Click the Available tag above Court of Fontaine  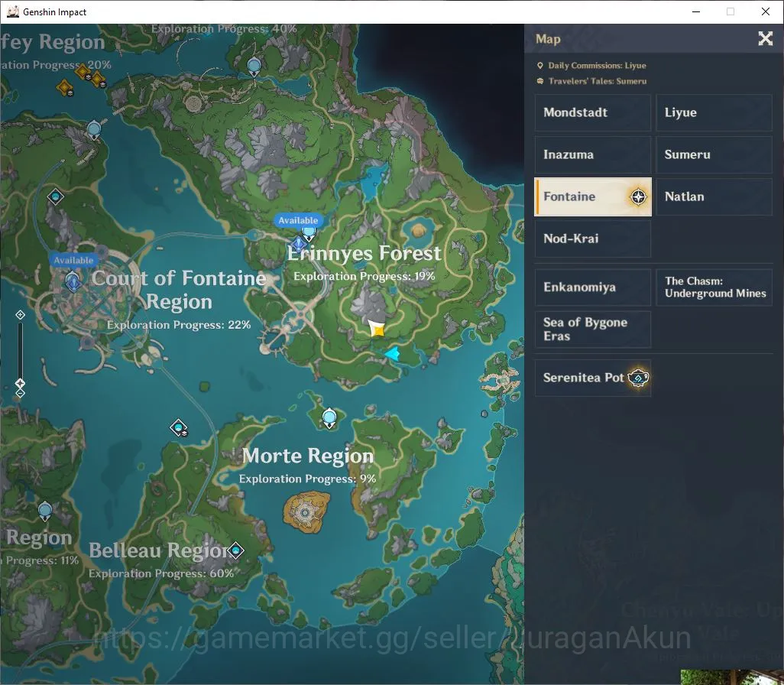tap(73, 260)
